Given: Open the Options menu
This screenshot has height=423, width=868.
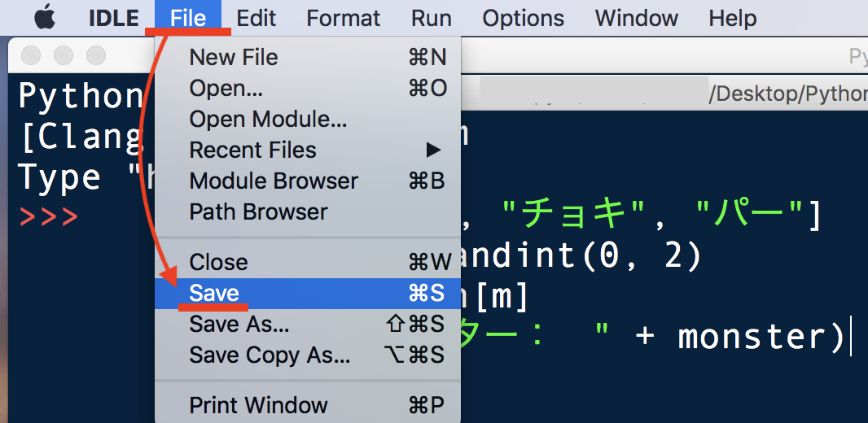Looking at the screenshot, I should pyautogui.click(x=523, y=18).
